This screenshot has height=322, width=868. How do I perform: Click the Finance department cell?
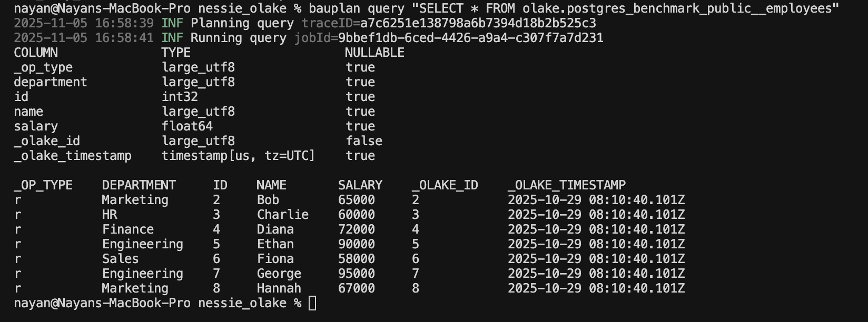click(x=128, y=229)
